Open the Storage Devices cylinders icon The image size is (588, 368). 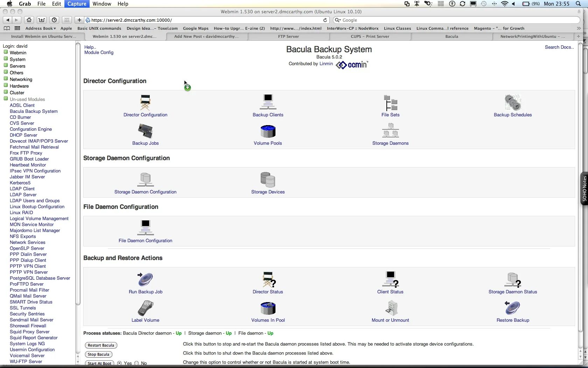tap(268, 180)
